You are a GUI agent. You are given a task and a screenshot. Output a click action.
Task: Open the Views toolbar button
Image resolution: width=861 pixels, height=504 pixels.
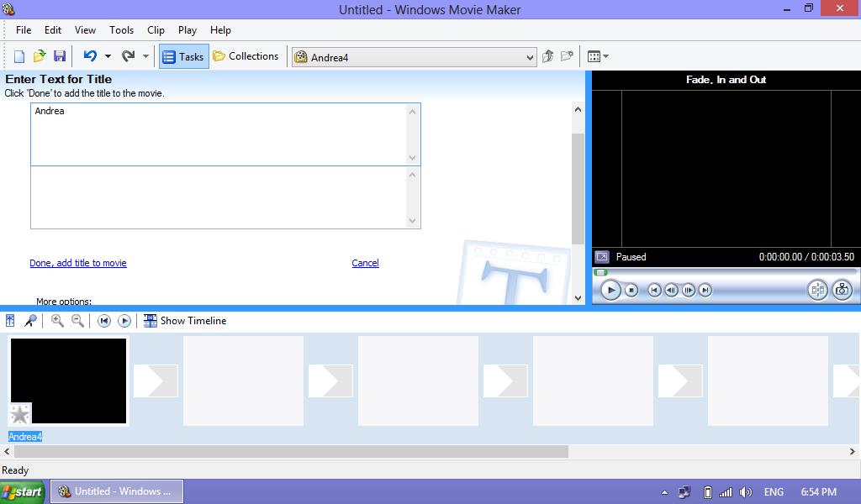pyautogui.click(x=598, y=56)
